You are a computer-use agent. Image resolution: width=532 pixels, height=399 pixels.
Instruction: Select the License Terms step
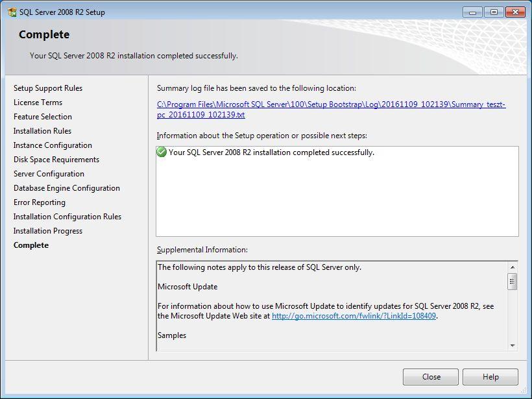pos(38,103)
